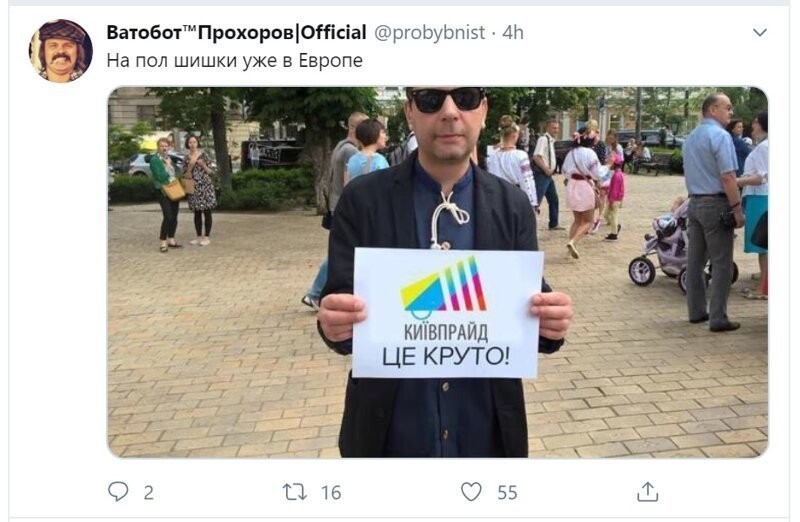This screenshot has height=522, width=800.
Task: Click the КиївПрайд sign in the photo
Action: pos(447,312)
